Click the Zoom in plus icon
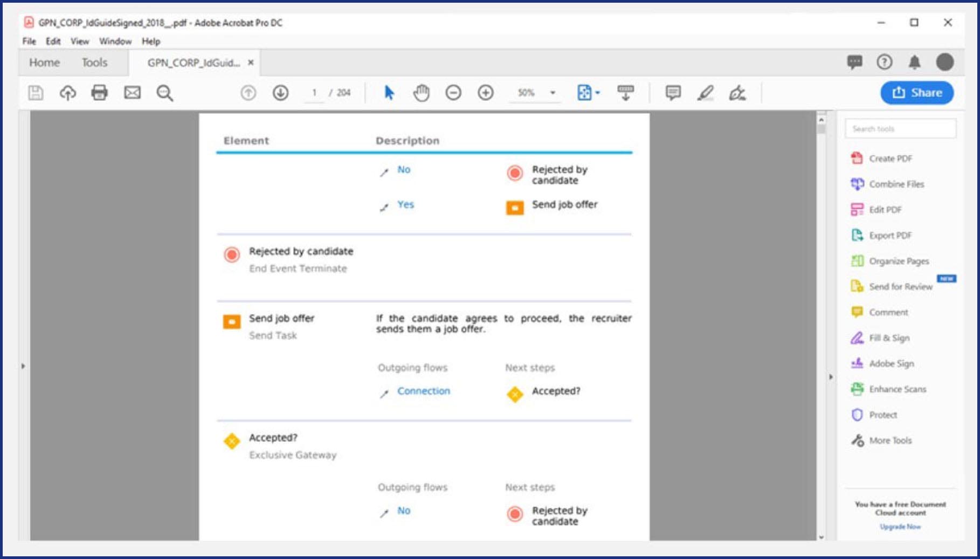The width and height of the screenshot is (980, 559). [x=486, y=93]
